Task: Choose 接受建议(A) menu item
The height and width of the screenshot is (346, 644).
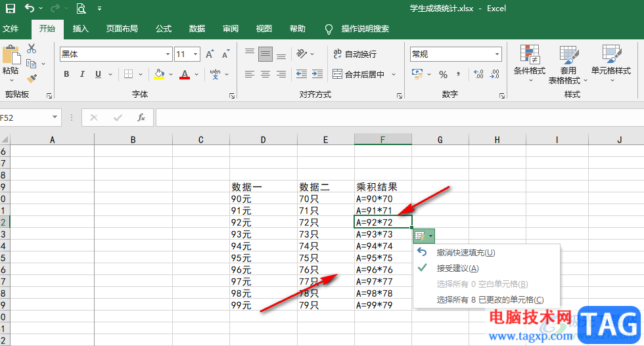Action: tap(487, 269)
